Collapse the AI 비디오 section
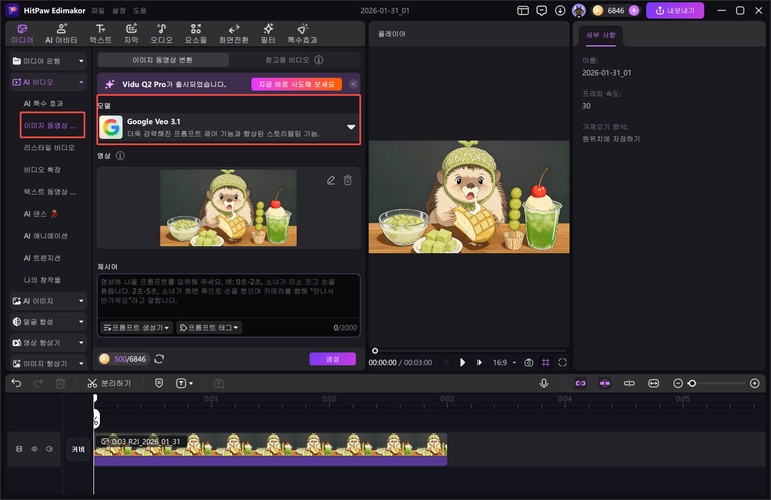This screenshot has width=771, height=500. [48, 82]
